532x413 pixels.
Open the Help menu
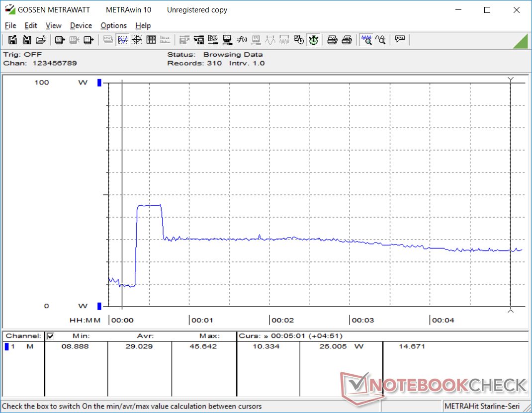coord(143,25)
